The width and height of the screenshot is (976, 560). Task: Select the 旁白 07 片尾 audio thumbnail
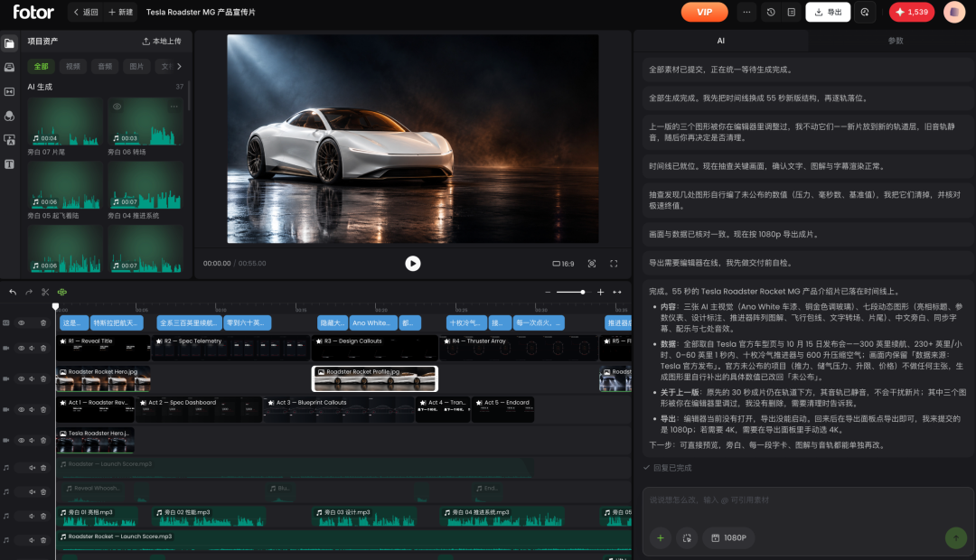(65, 121)
